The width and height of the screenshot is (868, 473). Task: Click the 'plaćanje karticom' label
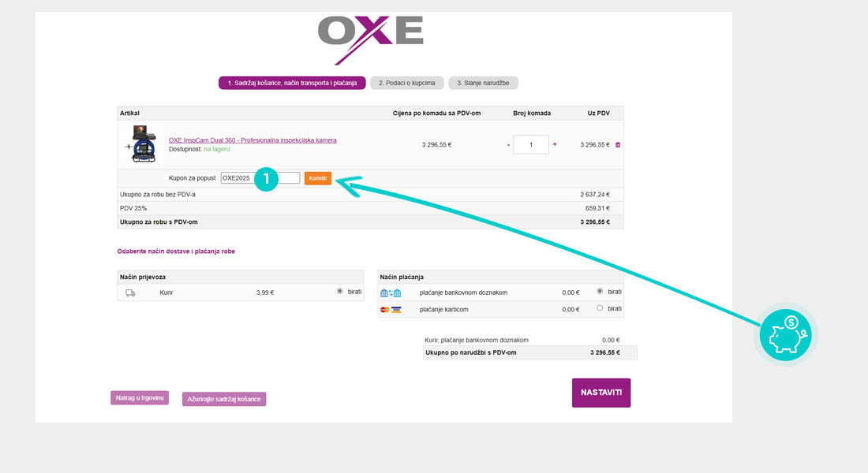(444, 310)
